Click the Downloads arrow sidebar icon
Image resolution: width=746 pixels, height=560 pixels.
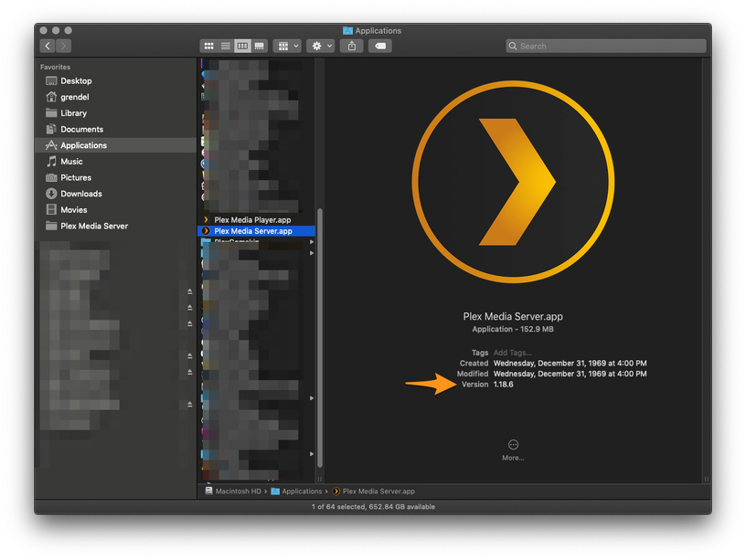pyautogui.click(x=51, y=194)
